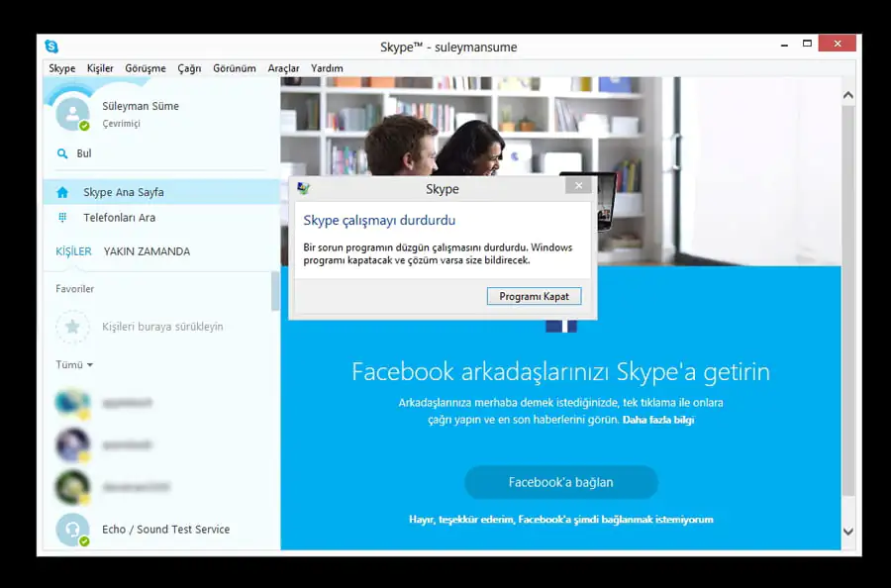This screenshot has width=891, height=588.
Task: Click the Çevrimiçi status text
Action: [121, 124]
